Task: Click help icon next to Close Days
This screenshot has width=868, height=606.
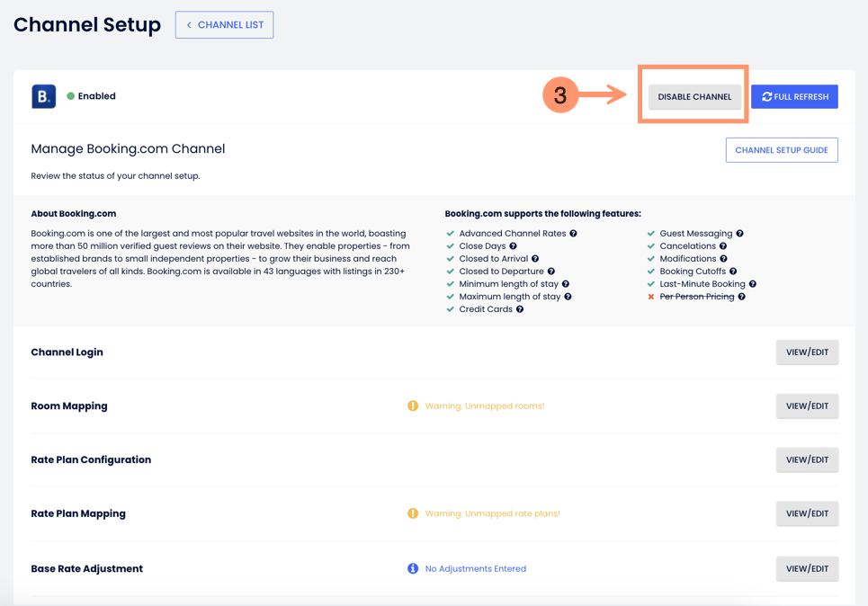Action: (514, 246)
